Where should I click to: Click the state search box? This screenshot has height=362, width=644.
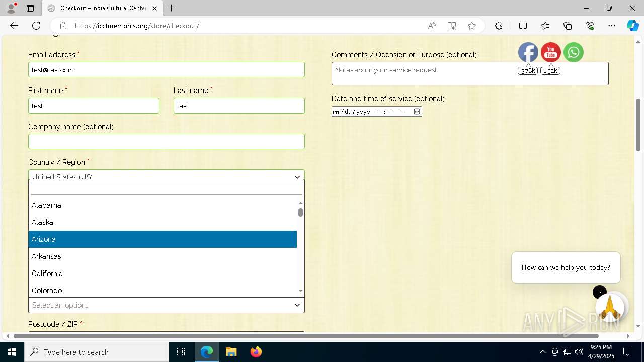click(x=167, y=188)
